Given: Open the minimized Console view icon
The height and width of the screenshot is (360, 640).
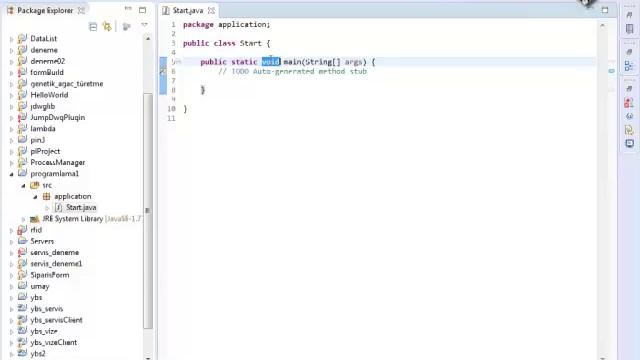Looking at the screenshot, I should (629, 143).
